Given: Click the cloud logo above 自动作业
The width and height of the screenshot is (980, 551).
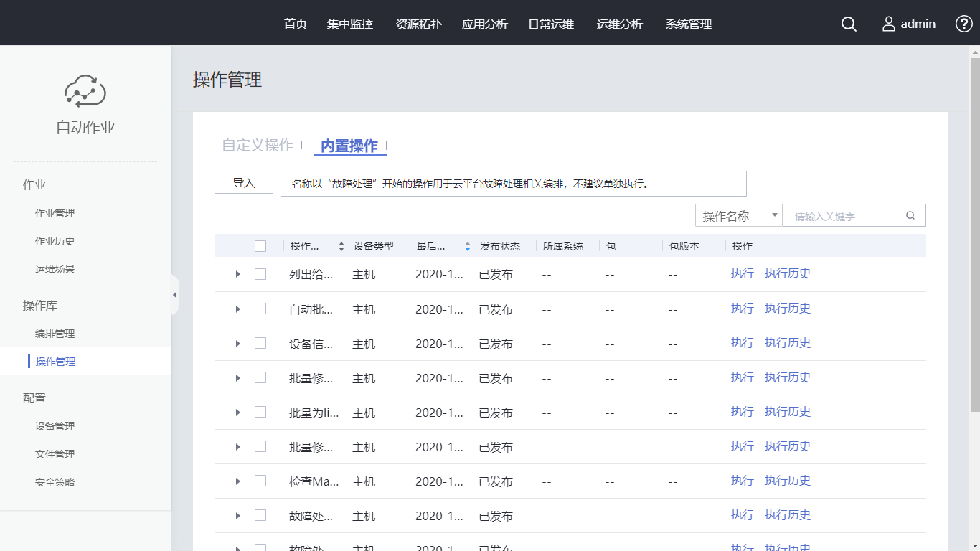Looking at the screenshot, I should click(85, 90).
